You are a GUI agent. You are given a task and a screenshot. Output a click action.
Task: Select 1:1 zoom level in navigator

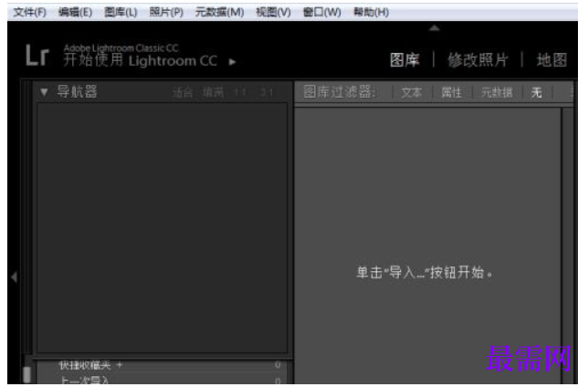pyautogui.click(x=240, y=92)
